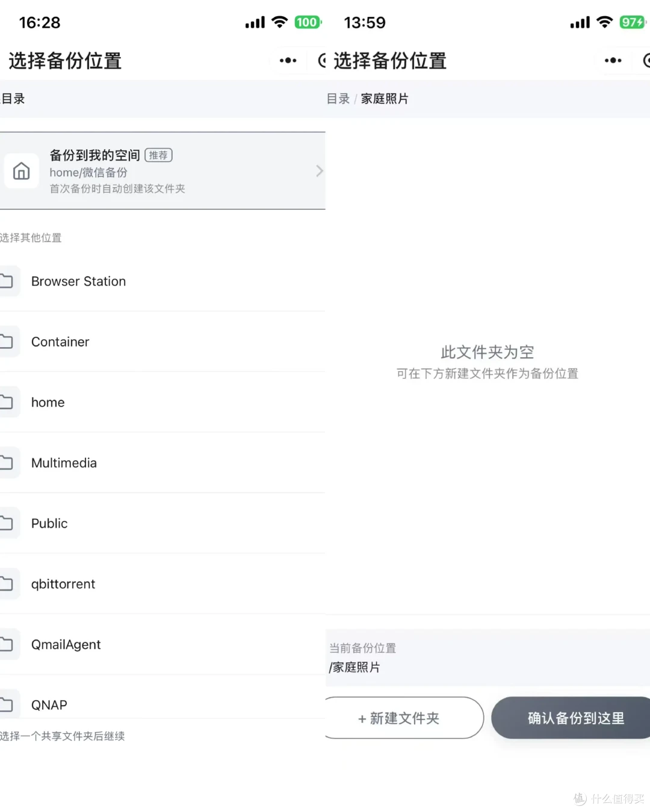The width and height of the screenshot is (650, 812).
Task: Open the home shared folder
Action: [x=162, y=402]
